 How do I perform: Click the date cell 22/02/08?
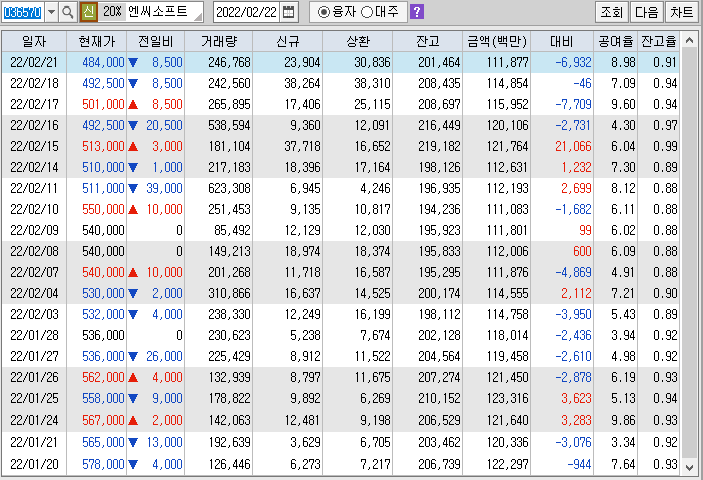pyautogui.click(x=34, y=251)
